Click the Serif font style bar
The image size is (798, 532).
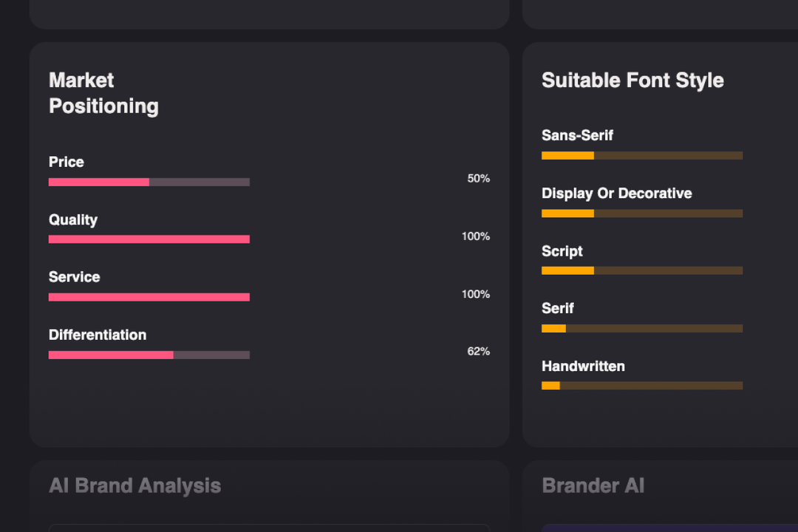tap(642, 328)
